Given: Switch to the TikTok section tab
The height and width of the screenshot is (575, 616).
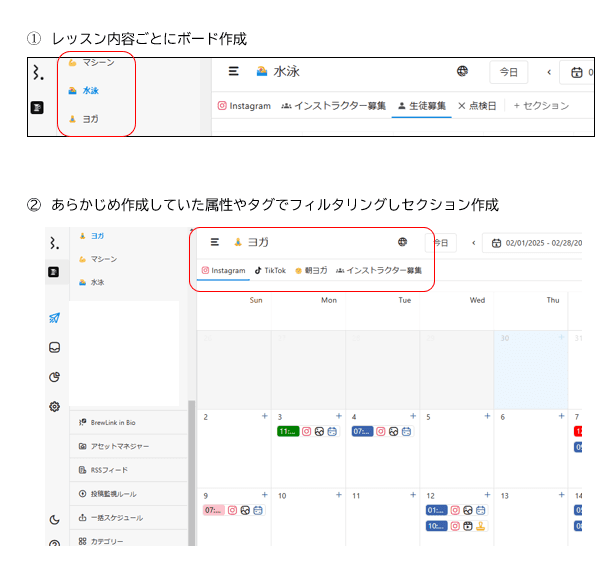Looking at the screenshot, I should (270, 270).
